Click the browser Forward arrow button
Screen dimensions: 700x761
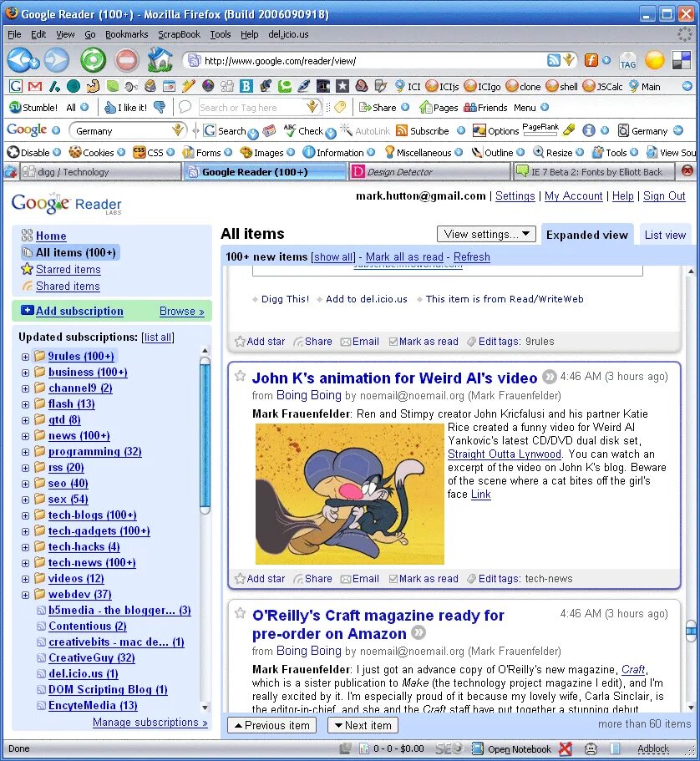[x=57, y=60]
